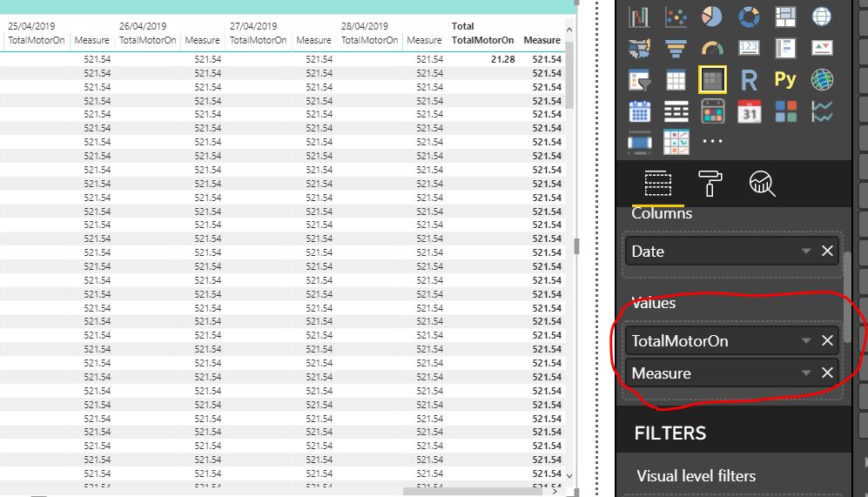The image size is (868, 497).
Task: Click TotalMotorOn subheader under 25/04/2019
Action: pos(36,40)
